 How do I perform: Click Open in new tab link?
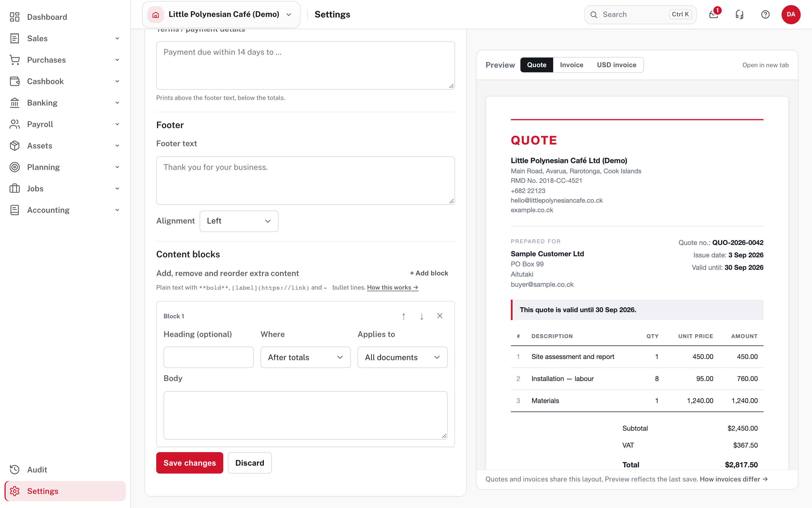765,65
